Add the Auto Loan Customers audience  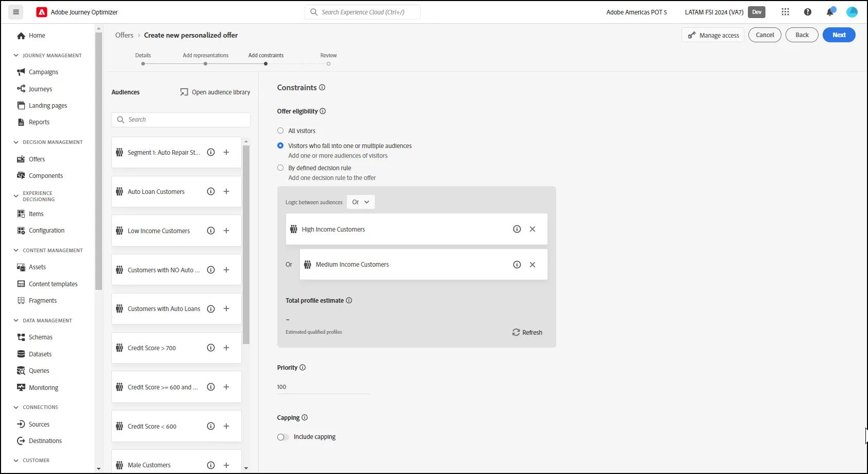[x=226, y=191]
